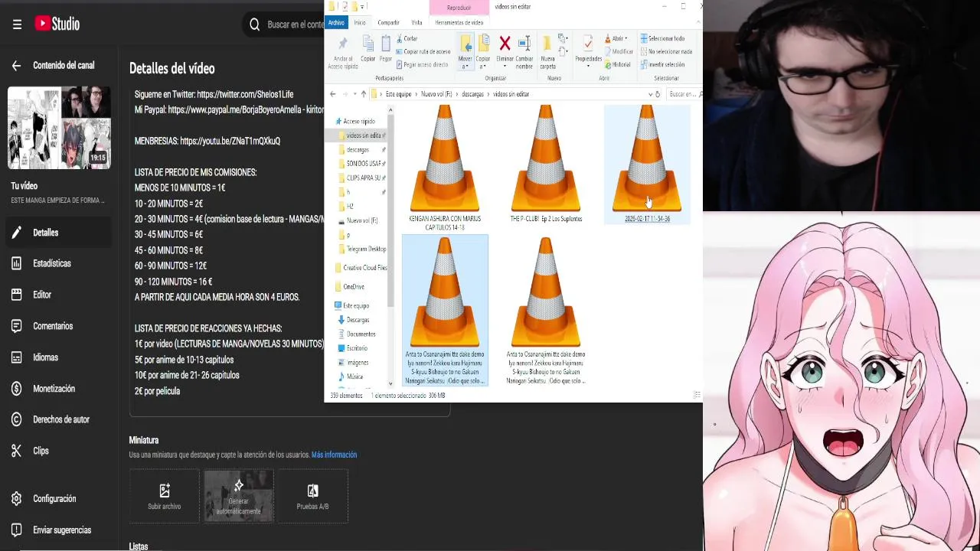Viewport: 980px width, 551px height.
Task: Click Anclar al Acceso rápido in ribbon
Action: click(x=343, y=52)
